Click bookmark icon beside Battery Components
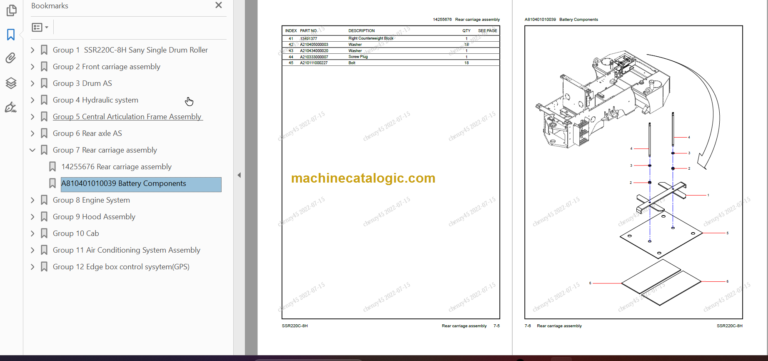768x361 pixels. pos(52,183)
